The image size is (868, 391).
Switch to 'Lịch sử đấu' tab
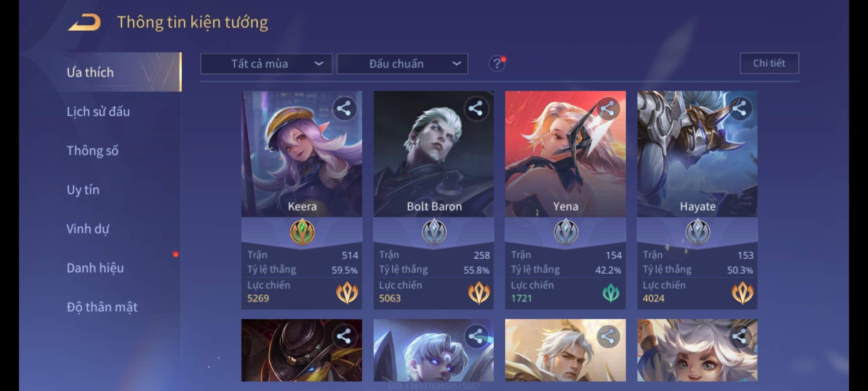pos(98,112)
